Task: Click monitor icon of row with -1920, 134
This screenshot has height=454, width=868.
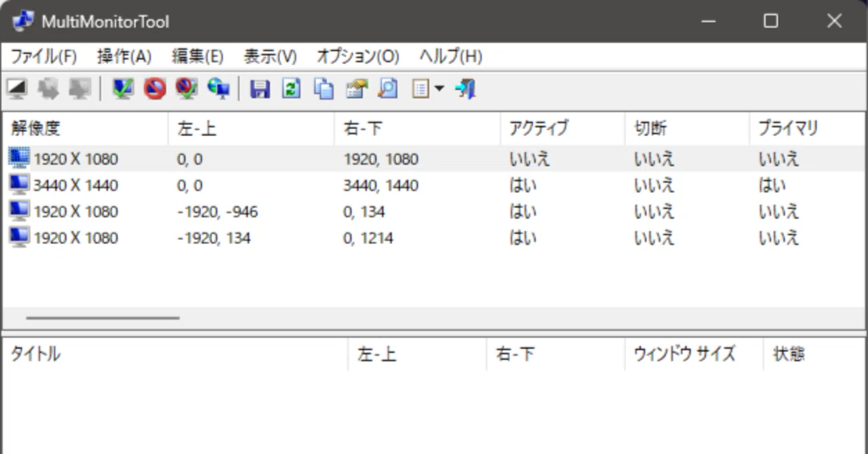Action: [19, 238]
